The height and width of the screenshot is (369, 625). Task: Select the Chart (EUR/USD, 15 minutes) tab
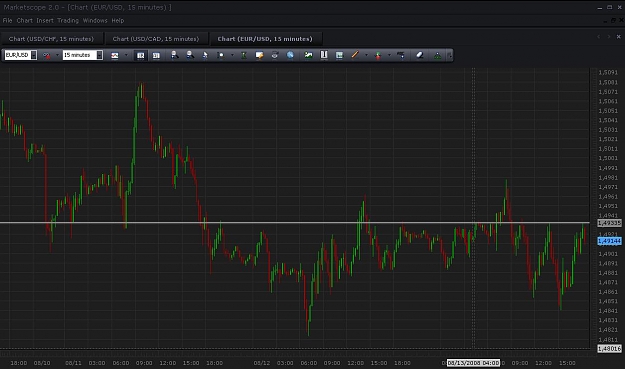(x=265, y=39)
